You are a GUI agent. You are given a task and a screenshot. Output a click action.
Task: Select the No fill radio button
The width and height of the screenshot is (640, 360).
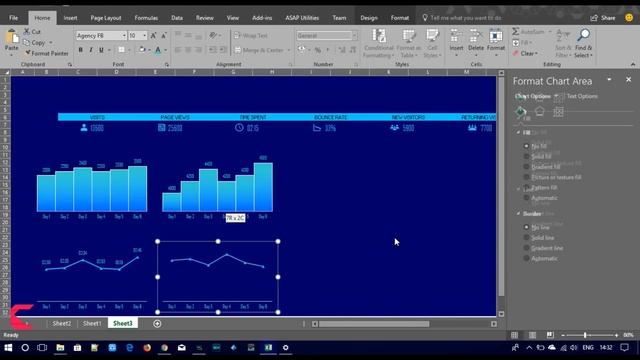526,146
